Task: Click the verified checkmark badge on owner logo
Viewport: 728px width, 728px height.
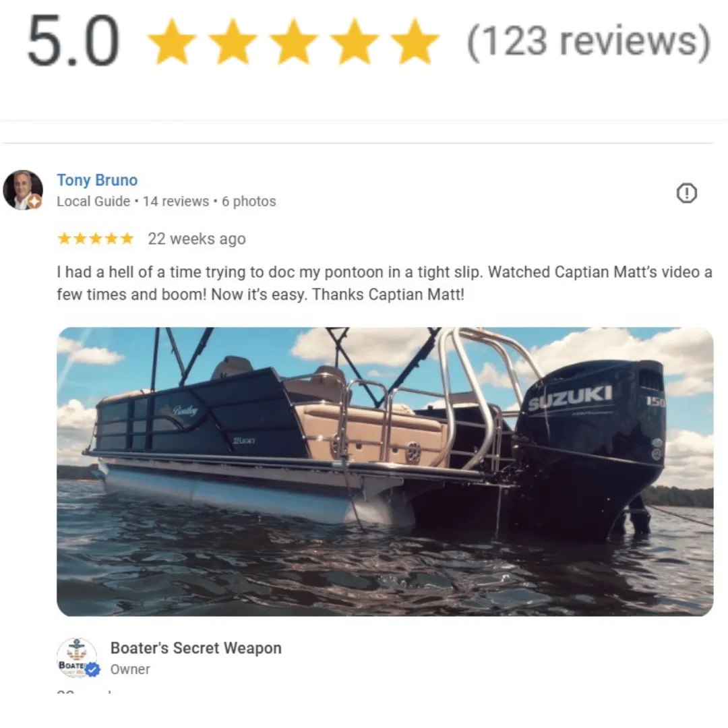Action: (x=93, y=669)
